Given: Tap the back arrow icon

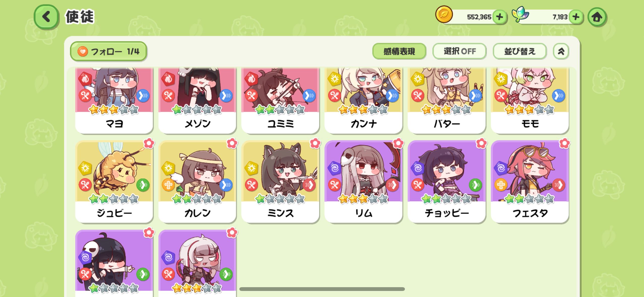Looking at the screenshot, I should (x=46, y=17).
